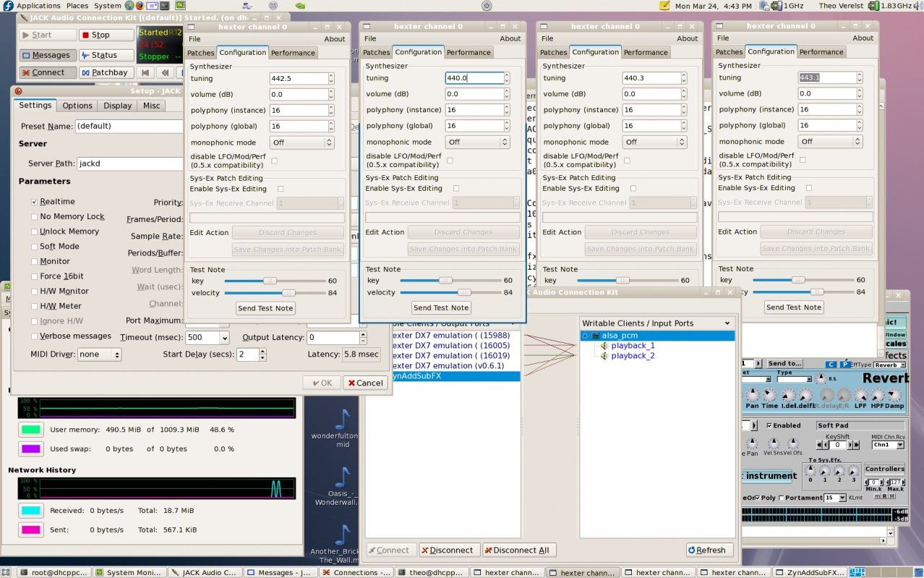Click Disconnect All in Connections window
Viewport: 924px width, 578px height.
[x=520, y=551]
